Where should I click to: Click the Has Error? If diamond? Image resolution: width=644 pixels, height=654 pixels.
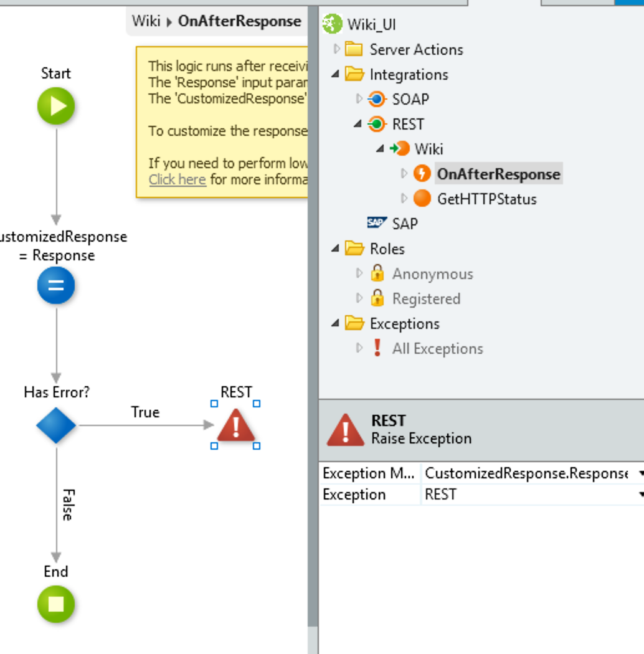[56, 425]
